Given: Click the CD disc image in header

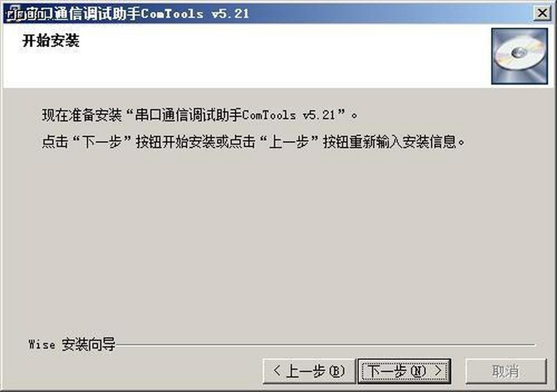Looking at the screenshot, I should tap(519, 56).
